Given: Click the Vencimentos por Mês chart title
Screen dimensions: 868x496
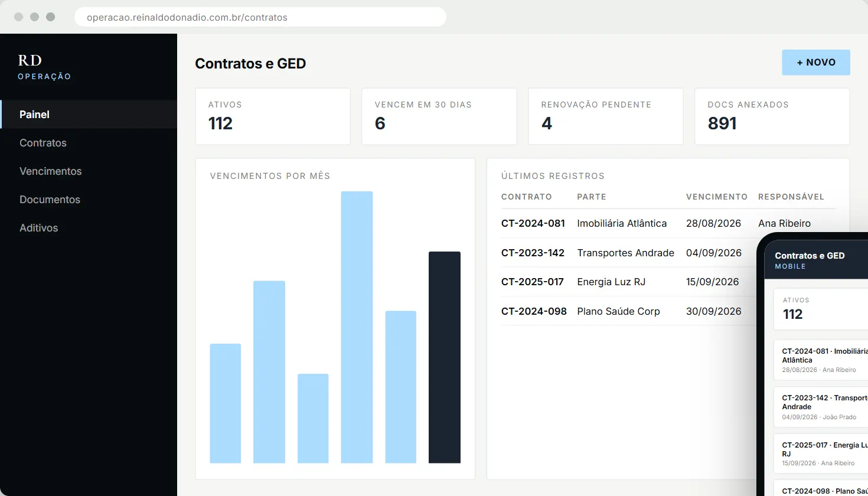Looking at the screenshot, I should point(270,176).
